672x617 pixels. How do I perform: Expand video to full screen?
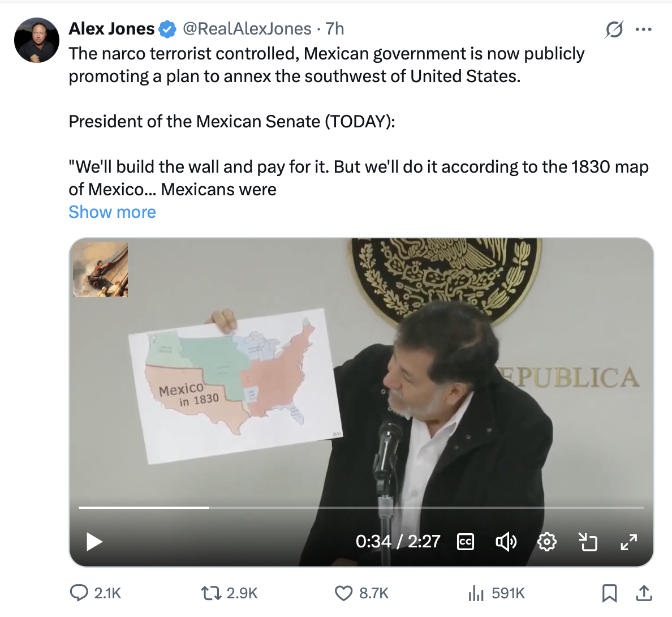(x=628, y=542)
